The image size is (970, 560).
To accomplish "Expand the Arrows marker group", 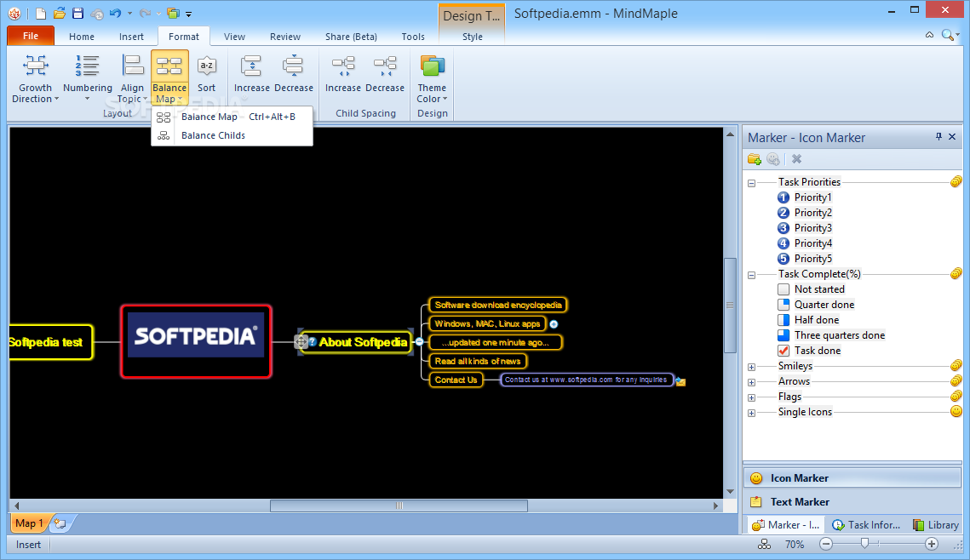I will 752,383.
